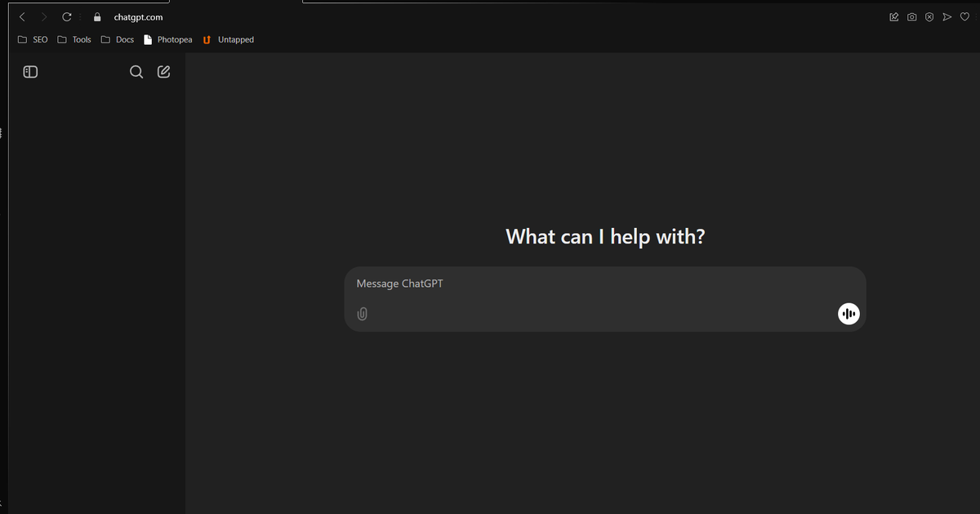980x514 pixels.
Task: Reload the chatgpt.com page
Action: tap(67, 16)
